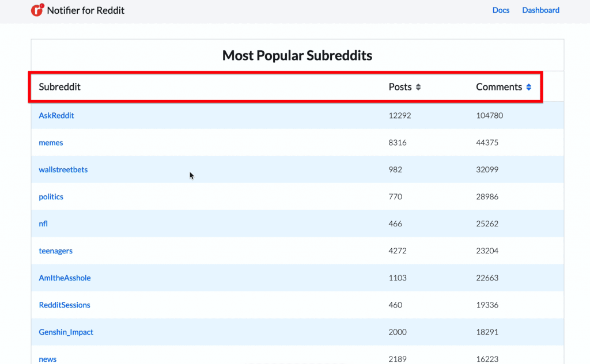This screenshot has height=364, width=590.
Task: Select wallstreetbets posts count 982
Action: point(395,169)
